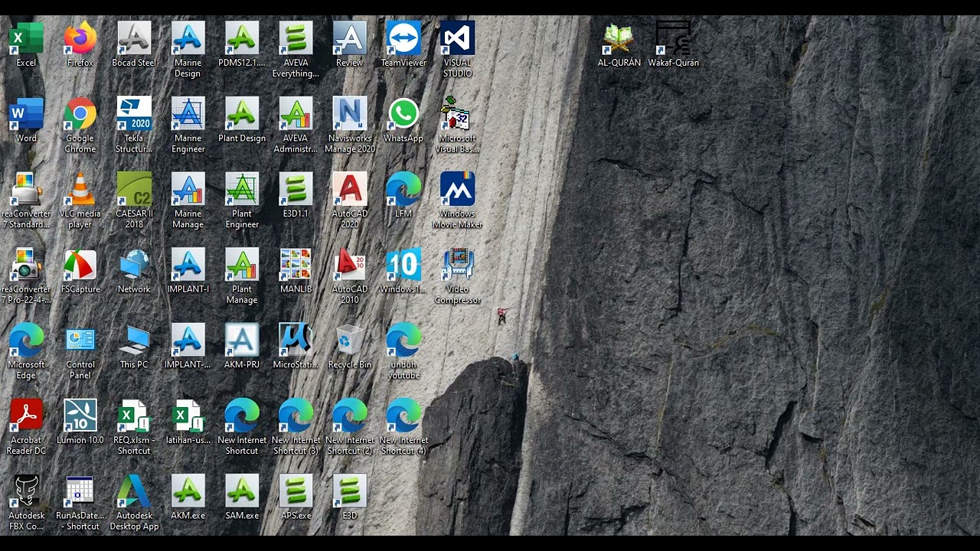Click the Autodesk FBX Converter icon
The width and height of the screenshot is (980, 551).
pos(26,491)
